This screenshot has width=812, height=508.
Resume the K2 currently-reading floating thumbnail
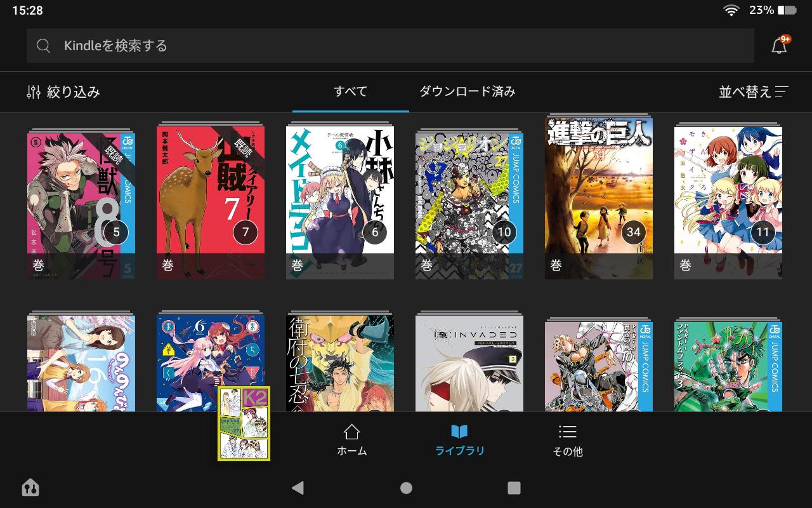[244, 424]
